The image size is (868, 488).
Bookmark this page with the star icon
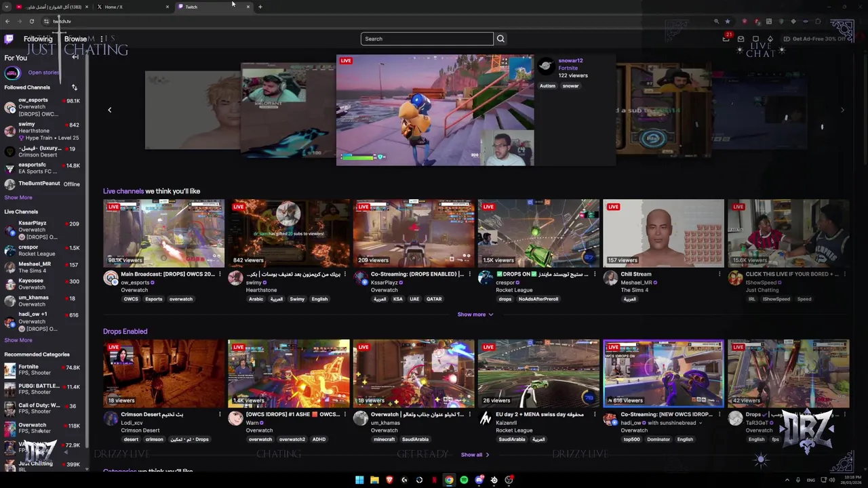point(727,22)
